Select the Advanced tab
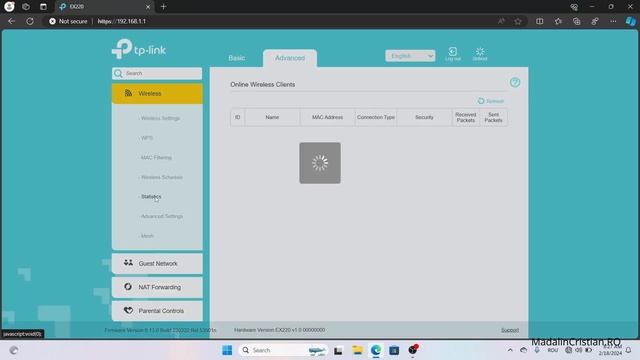This screenshot has height=360, width=640. (x=290, y=58)
